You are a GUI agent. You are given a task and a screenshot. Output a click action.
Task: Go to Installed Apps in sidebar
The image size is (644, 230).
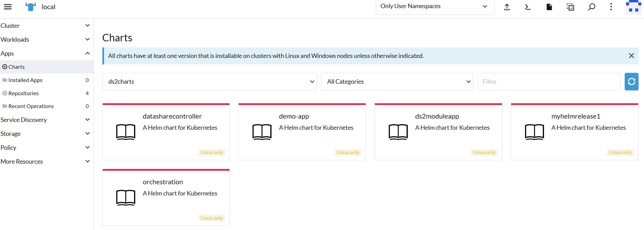(x=25, y=80)
